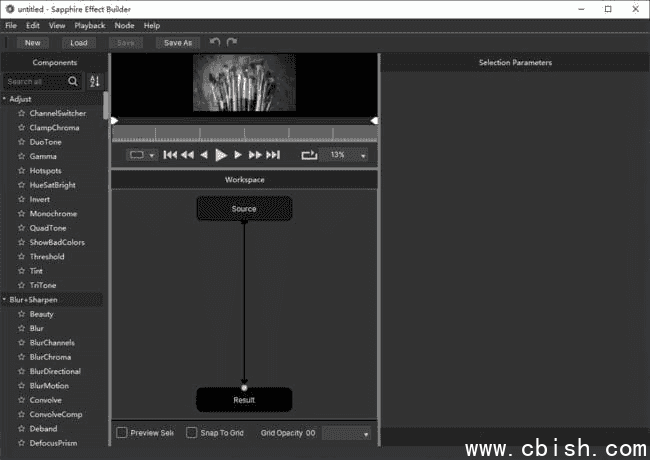The height and width of the screenshot is (460, 650).
Task: Select the Blur component
Action: (36, 328)
